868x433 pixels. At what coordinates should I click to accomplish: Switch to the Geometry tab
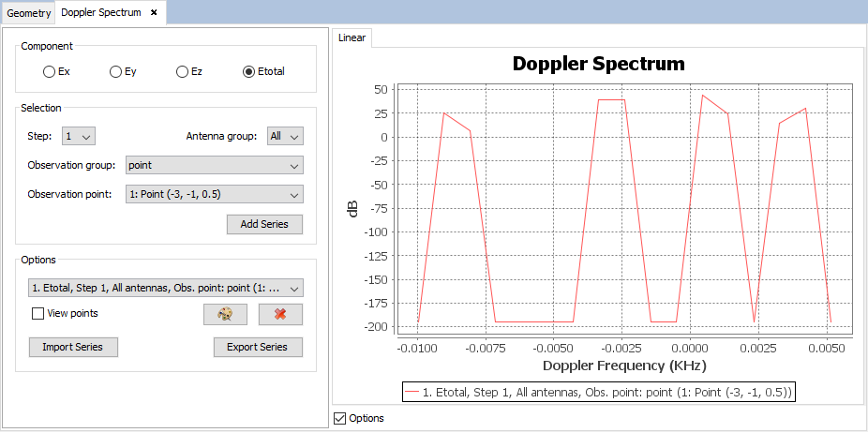tap(27, 12)
